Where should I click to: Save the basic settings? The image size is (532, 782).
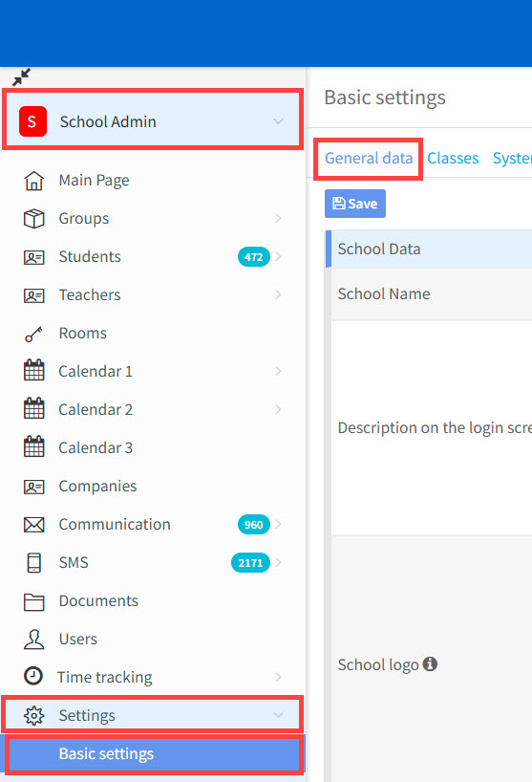355,204
